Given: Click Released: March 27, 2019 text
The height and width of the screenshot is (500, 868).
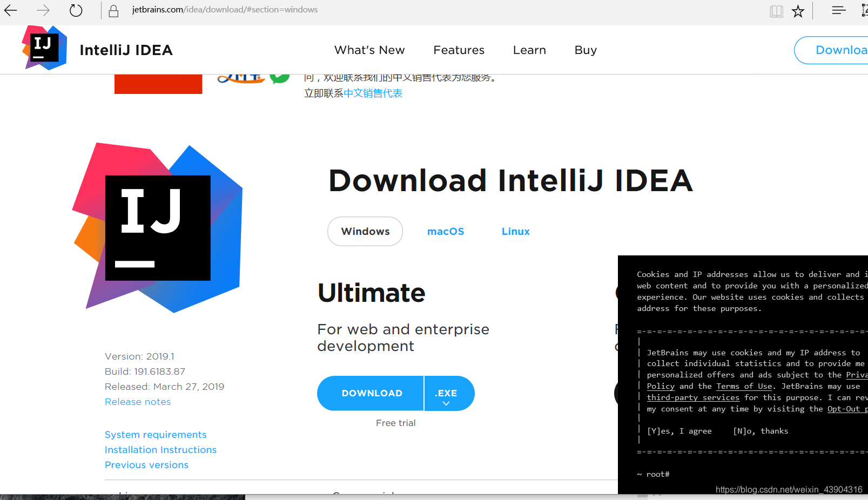Looking at the screenshot, I should [164, 387].
